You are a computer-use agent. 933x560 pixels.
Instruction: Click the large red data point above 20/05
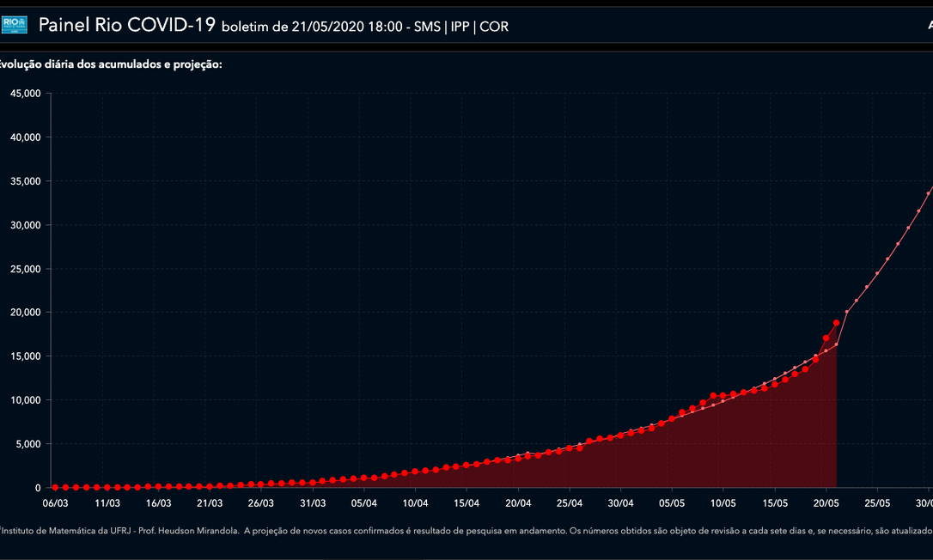826,338
